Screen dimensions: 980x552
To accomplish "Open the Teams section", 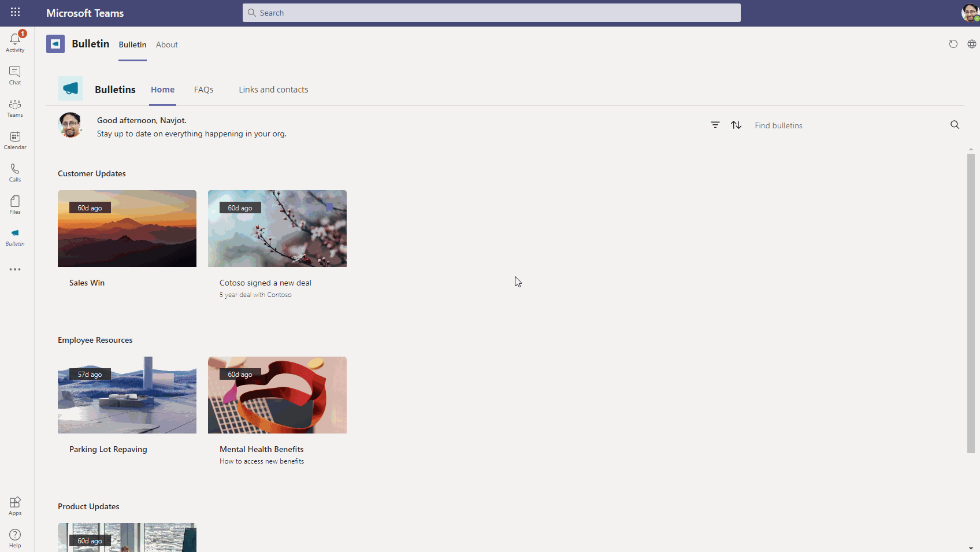I will [14, 108].
